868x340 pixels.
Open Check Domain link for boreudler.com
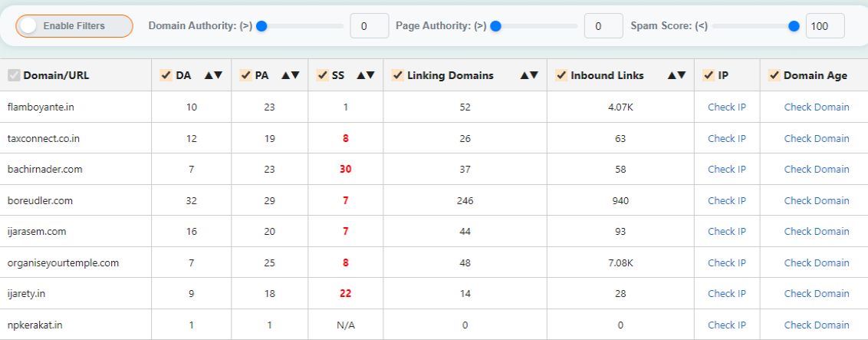pyautogui.click(x=816, y=200)
